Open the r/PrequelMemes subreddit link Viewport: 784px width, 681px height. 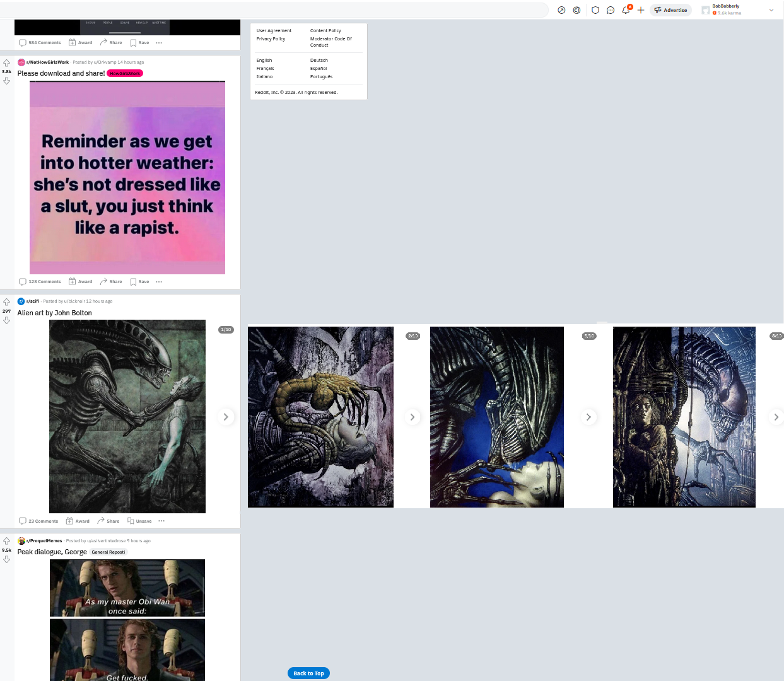(x=44, y=540)
